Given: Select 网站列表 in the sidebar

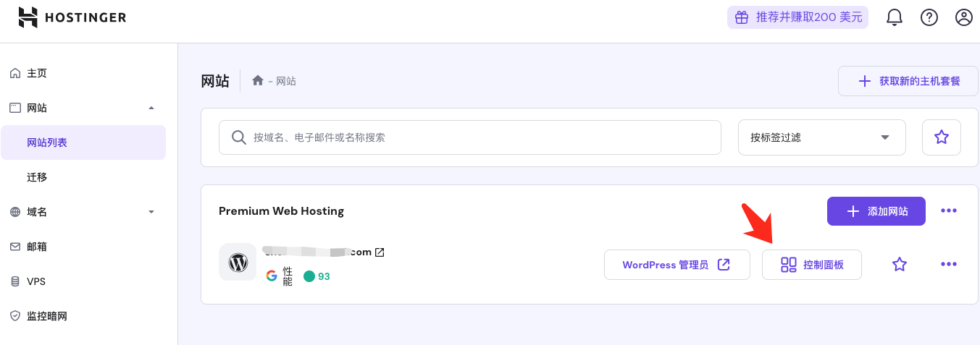Looking at the screenshot, I should click(x=83, y=142).
